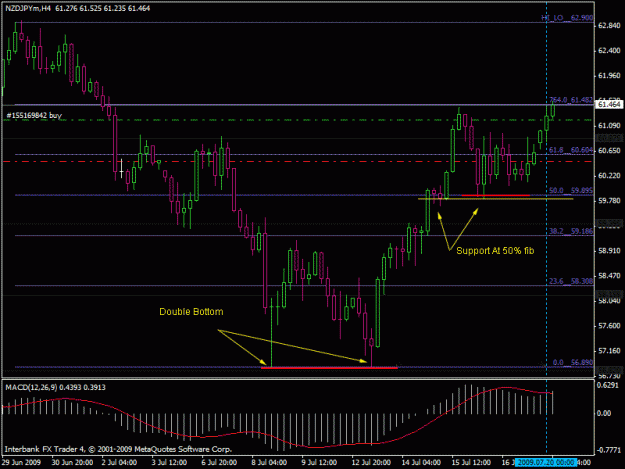Select the 60.650 price scale value
The image size is (625, 469).
click(609, 151)
